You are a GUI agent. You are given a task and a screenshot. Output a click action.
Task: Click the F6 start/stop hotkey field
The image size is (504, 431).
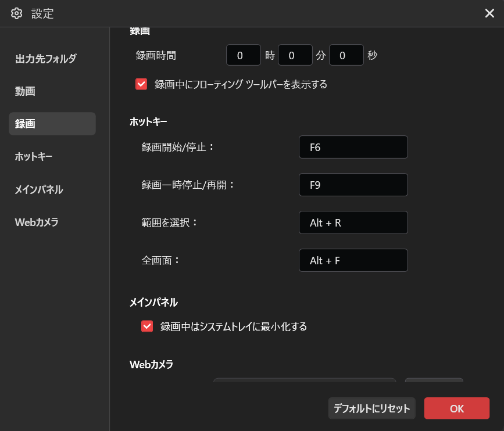click(353, 147)
